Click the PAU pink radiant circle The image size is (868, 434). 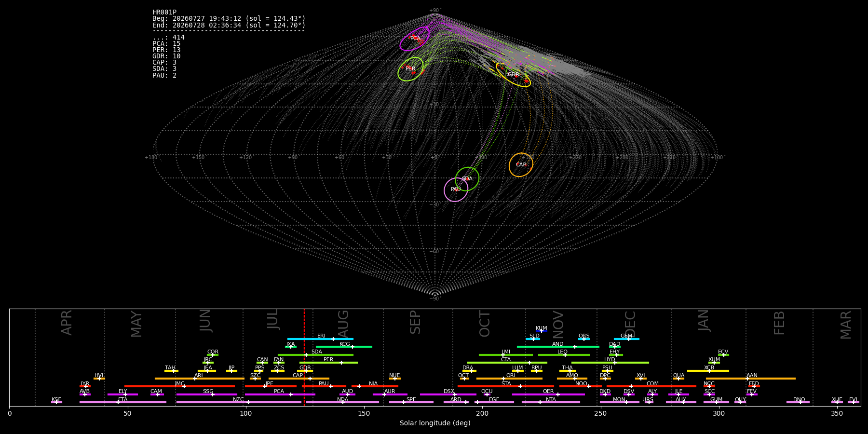[x=456, y=190]
